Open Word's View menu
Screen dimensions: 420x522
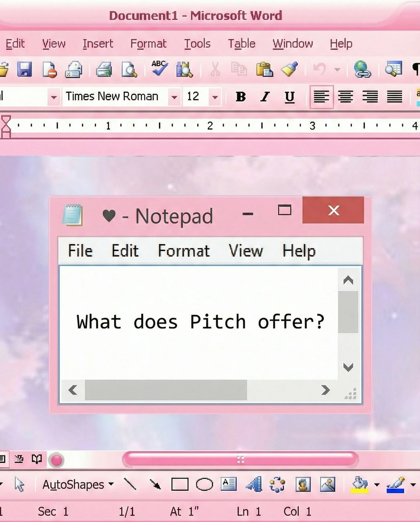[x=54, y=44]
